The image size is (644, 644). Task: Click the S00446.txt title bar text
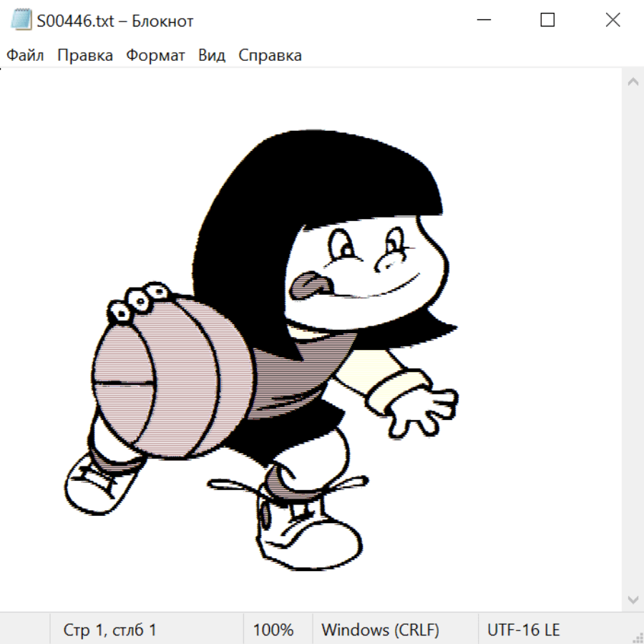[x=114, y=21]
